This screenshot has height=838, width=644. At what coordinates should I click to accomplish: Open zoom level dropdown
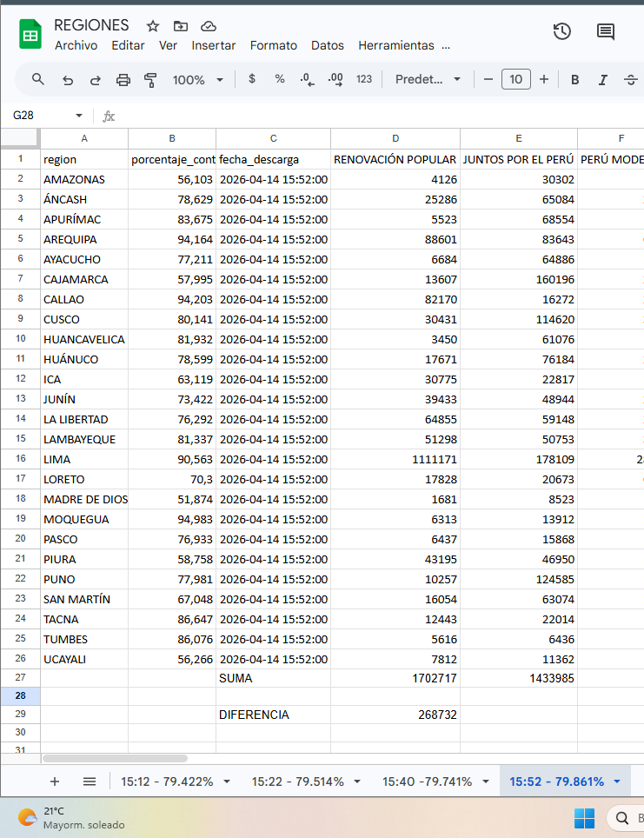tap(197, 80)
